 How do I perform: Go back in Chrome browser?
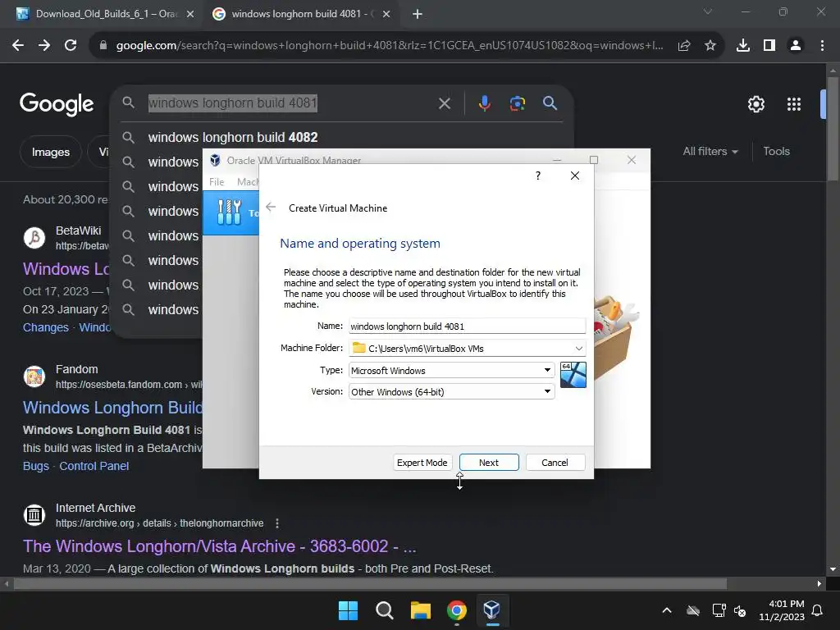[x=18, y=46]
